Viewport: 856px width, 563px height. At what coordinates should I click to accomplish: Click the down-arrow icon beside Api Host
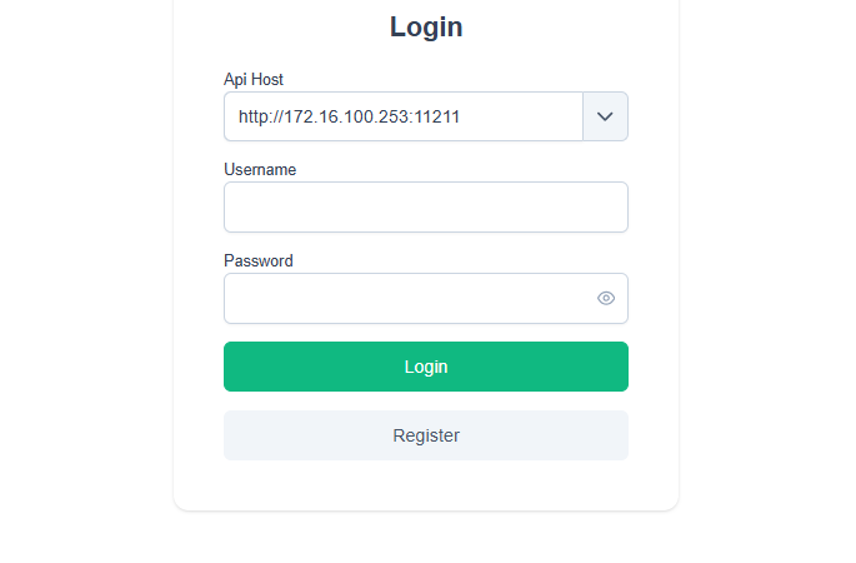coord(605,117)
